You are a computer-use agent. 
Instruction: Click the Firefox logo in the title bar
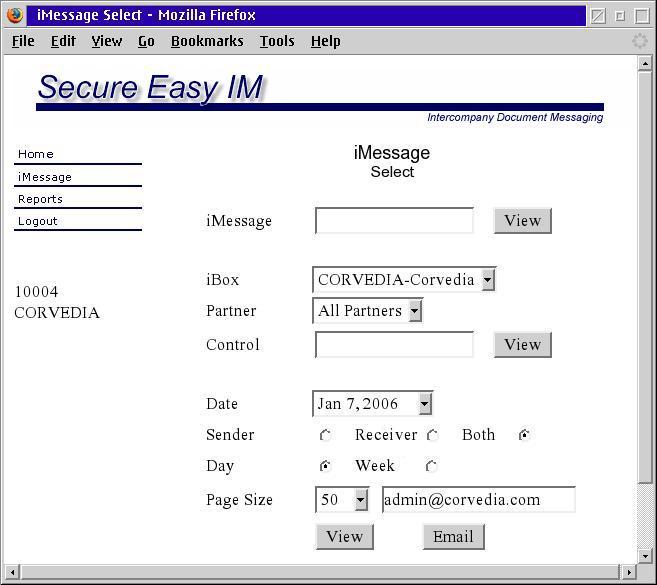(14, 15)
